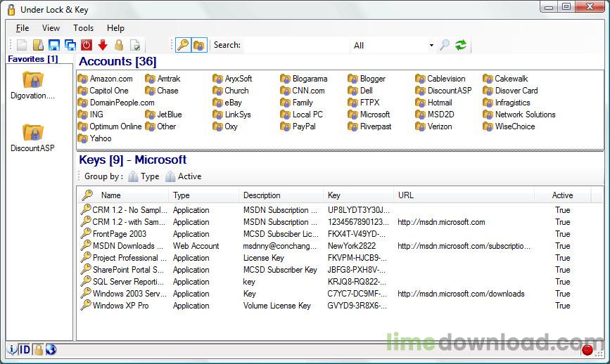Image resolution: width=610 pixels, height=364 pixels.
Task: Click the green refresh arrows icon
Action: click(x=461, y=45)
